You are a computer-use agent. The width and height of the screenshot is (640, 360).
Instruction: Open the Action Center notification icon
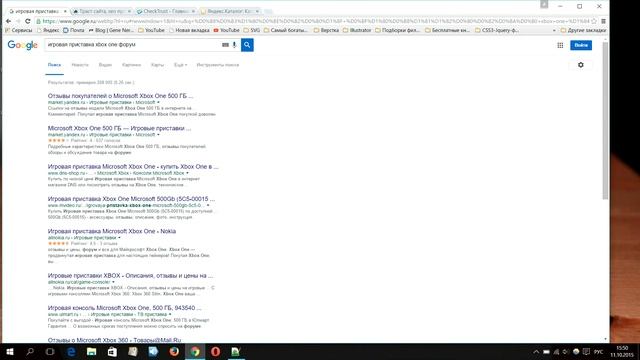pos(586,351)
